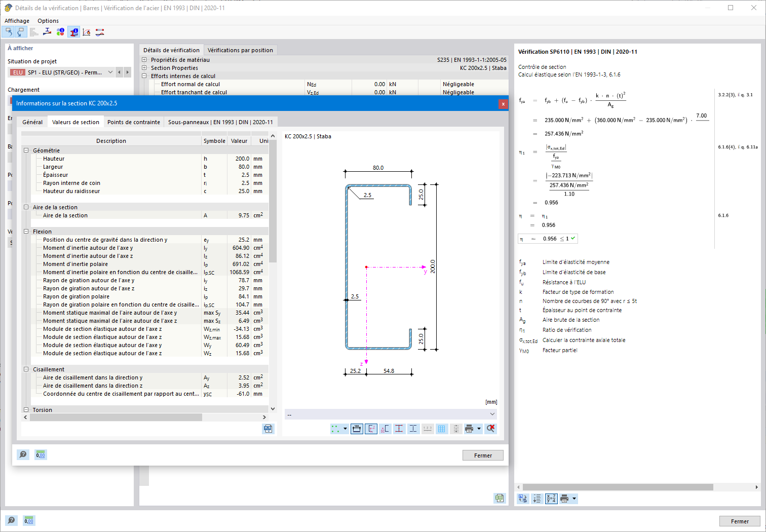Open the section graphic print options arrow
This screenshot has height=532, width=766.
479,429
